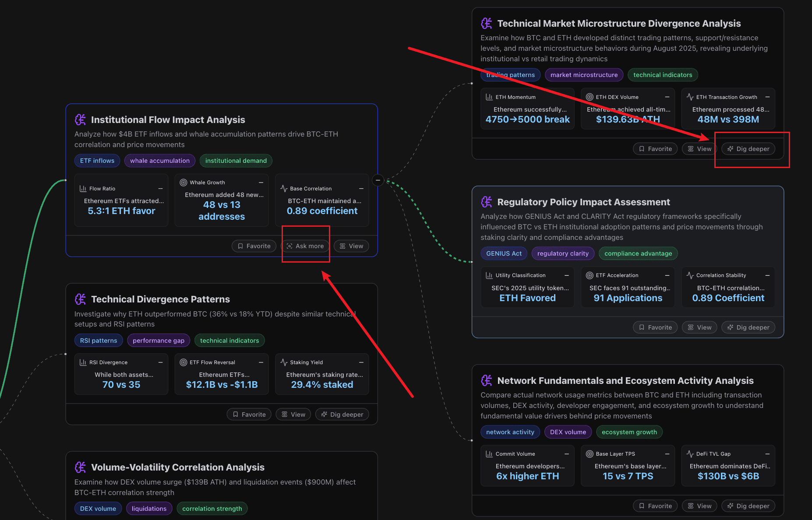812x520 pixels.
Task: Click brain icon beside Technical Market Microstructure title
Action: point(487,23)
